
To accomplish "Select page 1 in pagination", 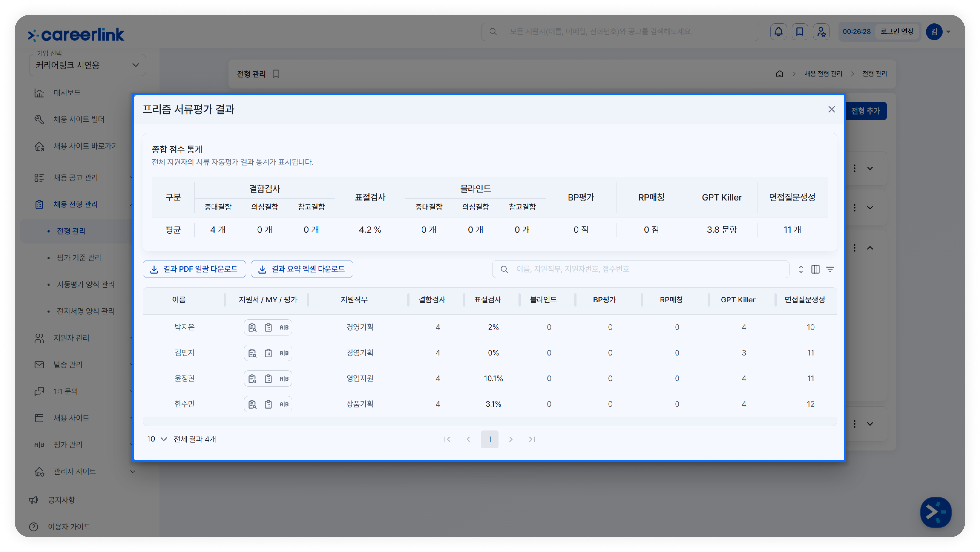I will coord(490,439).
